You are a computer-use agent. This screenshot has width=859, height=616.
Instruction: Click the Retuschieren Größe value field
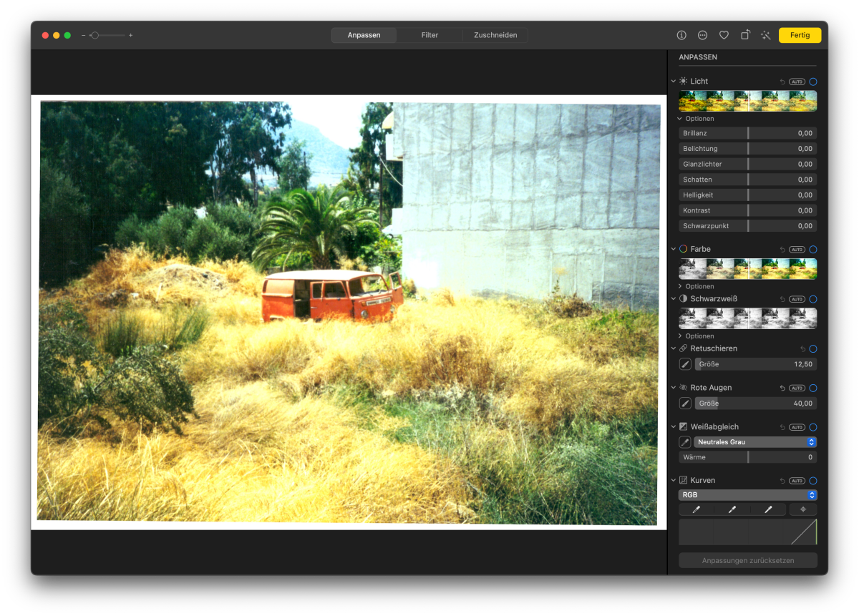click(x=755, y=364)
